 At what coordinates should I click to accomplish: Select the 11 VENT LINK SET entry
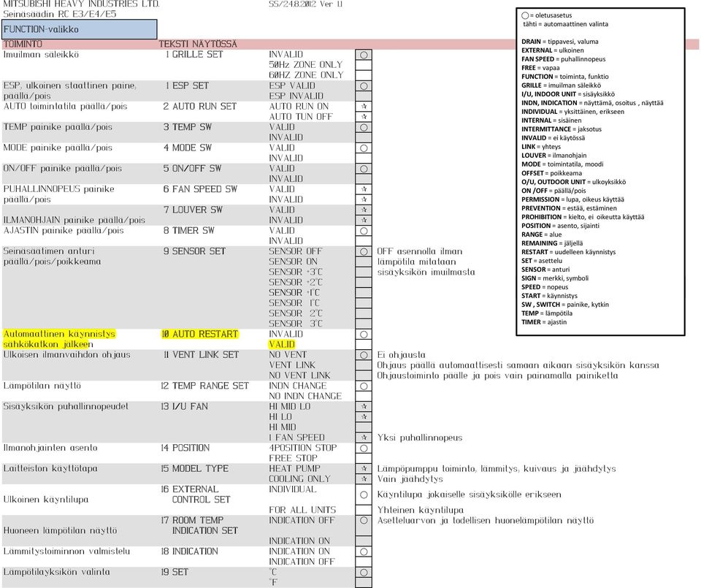[200, 354]
